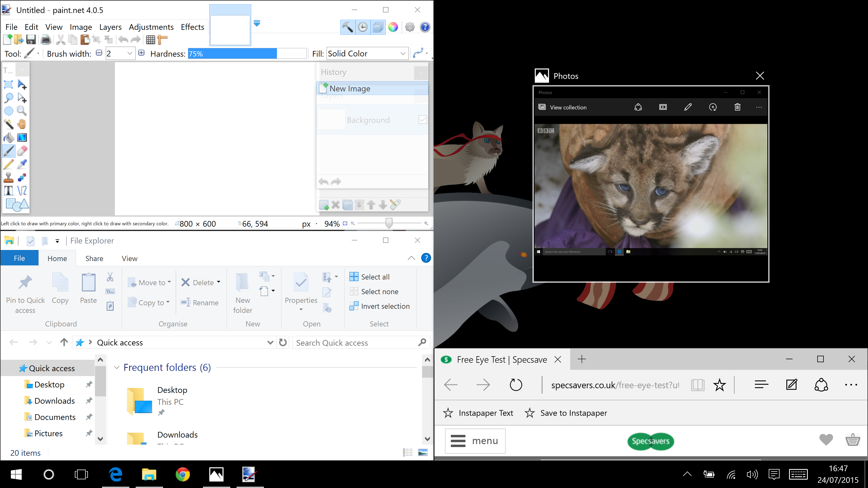868x488 pixels.
Task: Click the Search Quick access field
Action: click(x=354, y=342)
